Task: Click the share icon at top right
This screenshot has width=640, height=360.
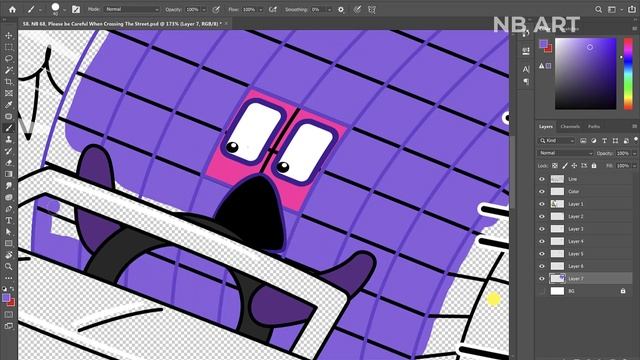Action: [632, 9]
